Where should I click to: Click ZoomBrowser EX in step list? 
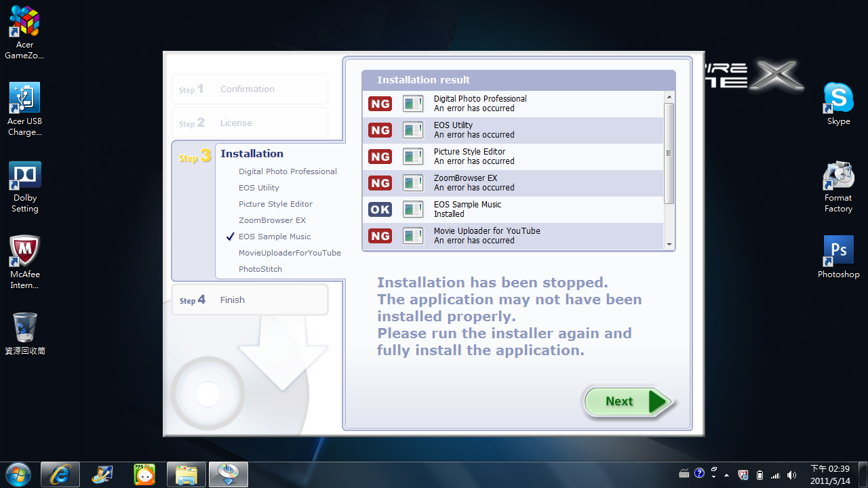(272, 220)
